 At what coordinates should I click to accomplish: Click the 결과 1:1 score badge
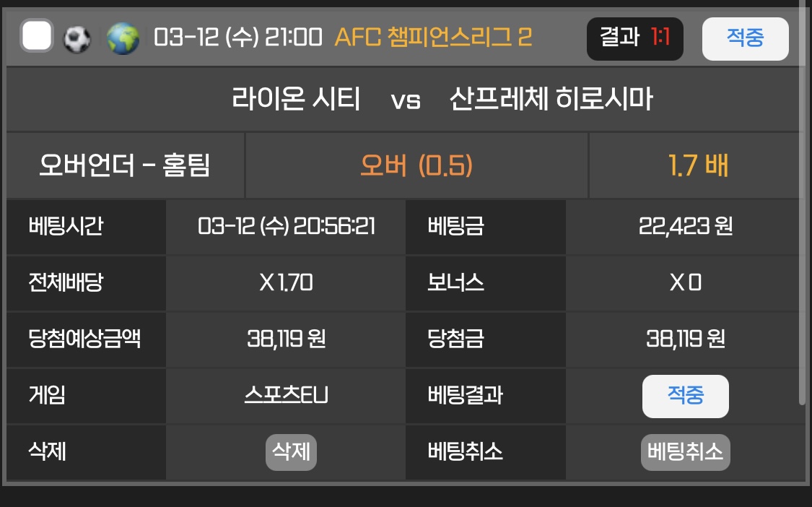click(634, 38)
